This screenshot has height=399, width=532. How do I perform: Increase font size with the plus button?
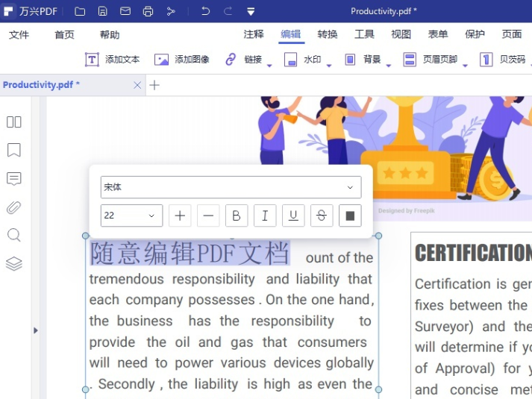point(180,216)
